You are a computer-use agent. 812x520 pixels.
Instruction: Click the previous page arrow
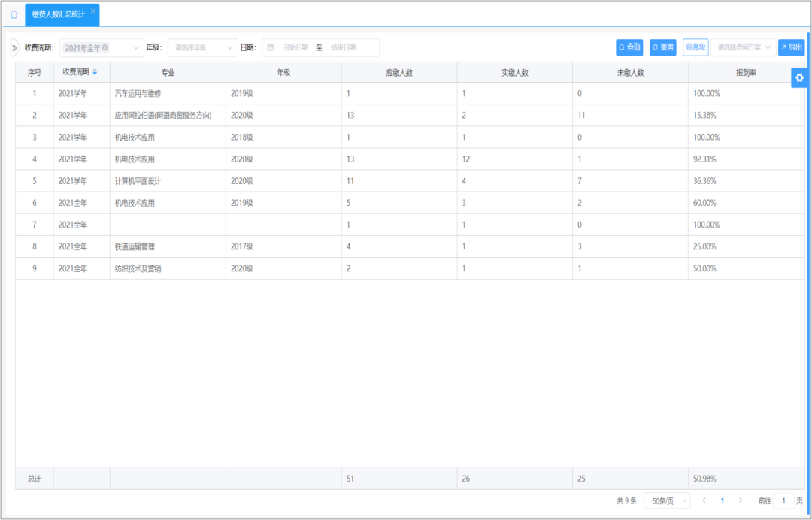coord(704,500)
